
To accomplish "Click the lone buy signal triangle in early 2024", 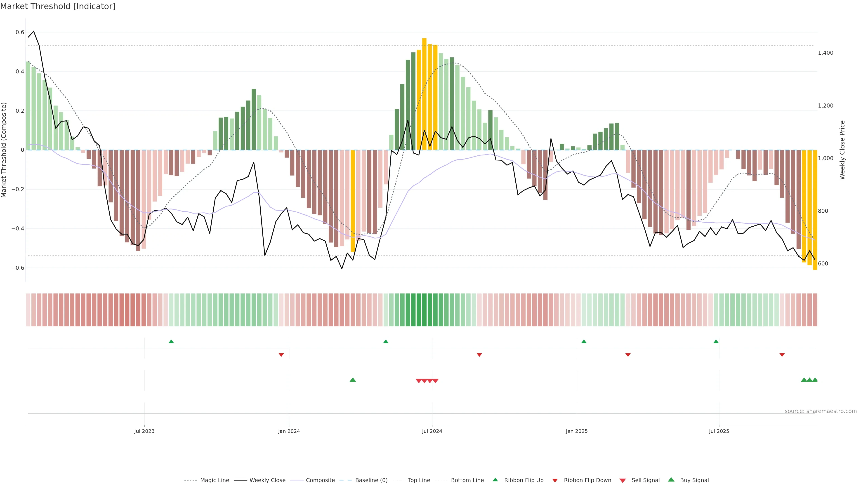I will click(353, 380).
